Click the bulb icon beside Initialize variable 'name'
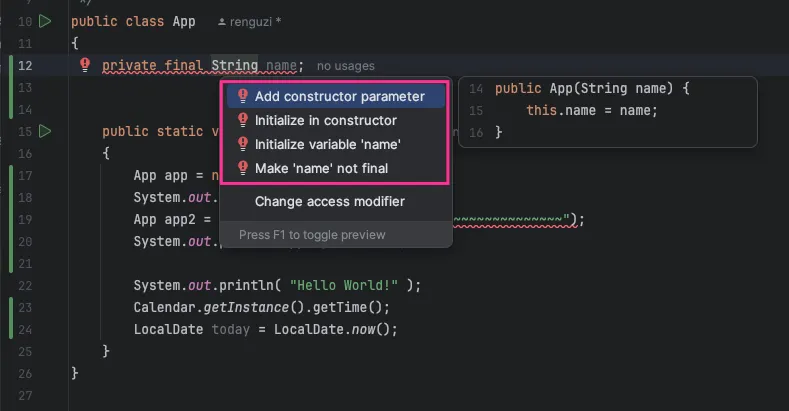This screenshot has width=789, height=411. coord(242,145)
